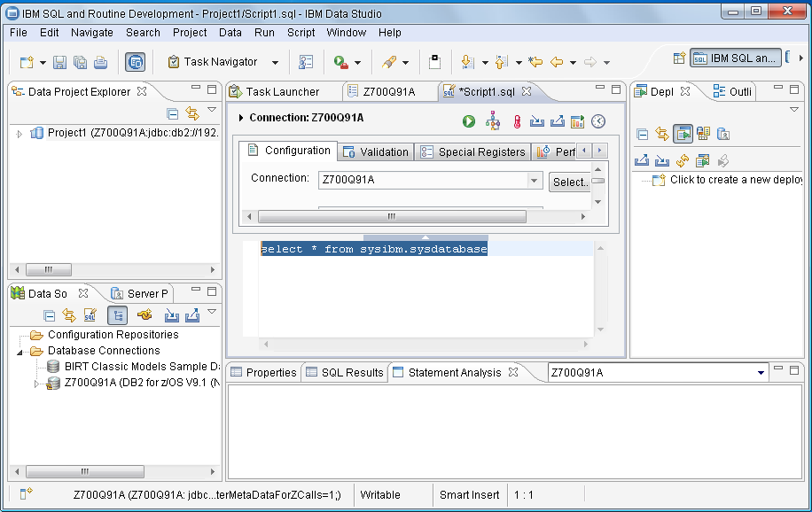Click the Print icon in main toolbar

[x=100, y=63]
